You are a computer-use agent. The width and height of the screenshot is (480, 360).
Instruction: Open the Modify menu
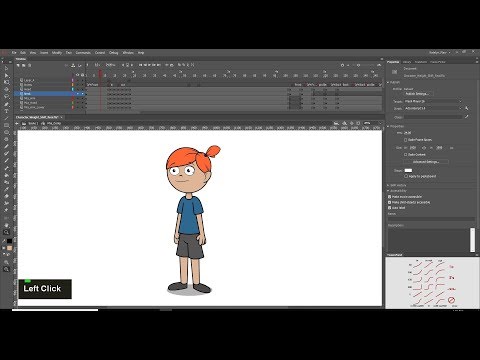point(57,53)
